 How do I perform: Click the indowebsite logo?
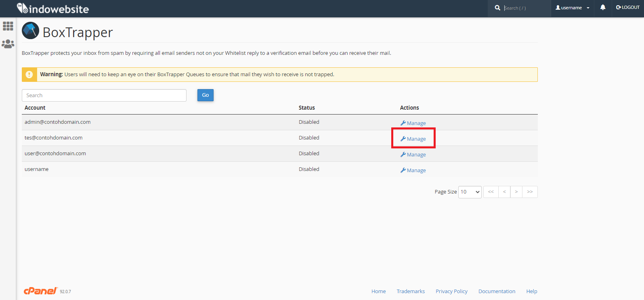point(53,8)
